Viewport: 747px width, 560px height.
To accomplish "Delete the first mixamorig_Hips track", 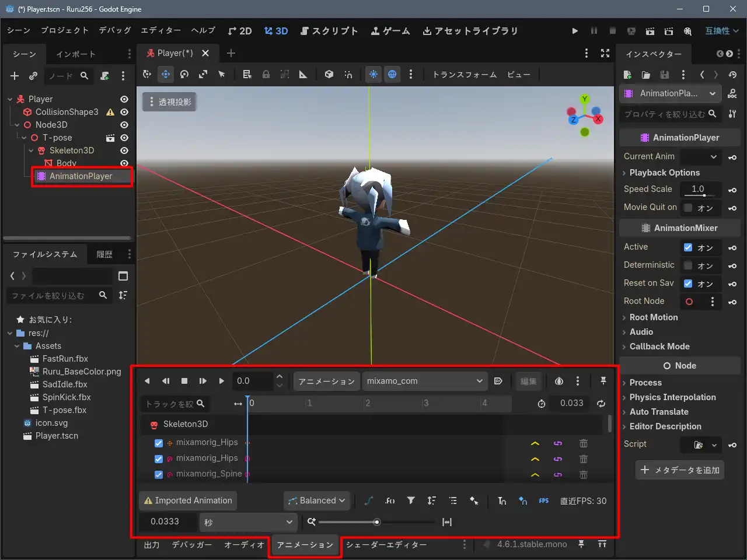I will (x=583, y=443).
